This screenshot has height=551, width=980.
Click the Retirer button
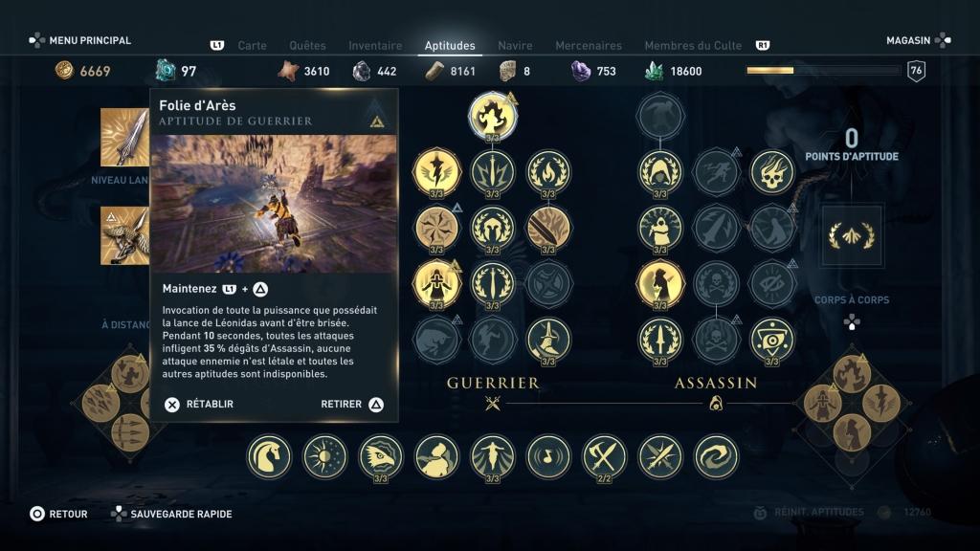352,405
